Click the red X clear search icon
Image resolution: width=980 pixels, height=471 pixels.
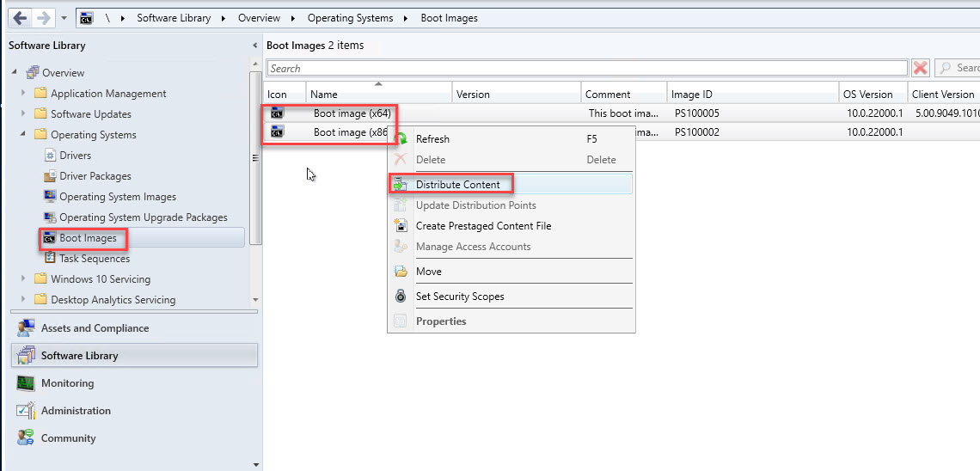click(x=921, y=68)
